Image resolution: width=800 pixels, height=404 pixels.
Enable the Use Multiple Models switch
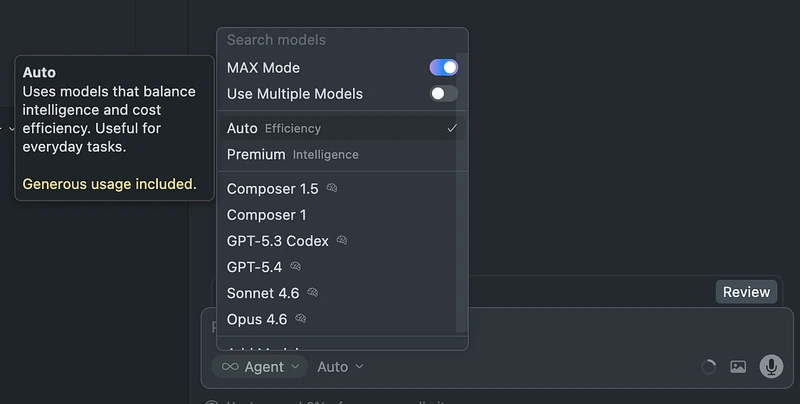coord(443,93)
